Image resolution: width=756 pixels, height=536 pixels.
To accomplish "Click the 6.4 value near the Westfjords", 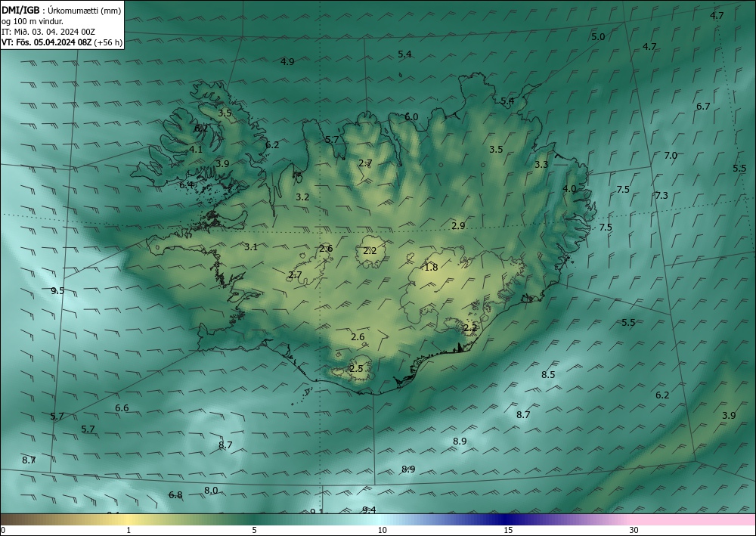I will [x=186, y=185].
